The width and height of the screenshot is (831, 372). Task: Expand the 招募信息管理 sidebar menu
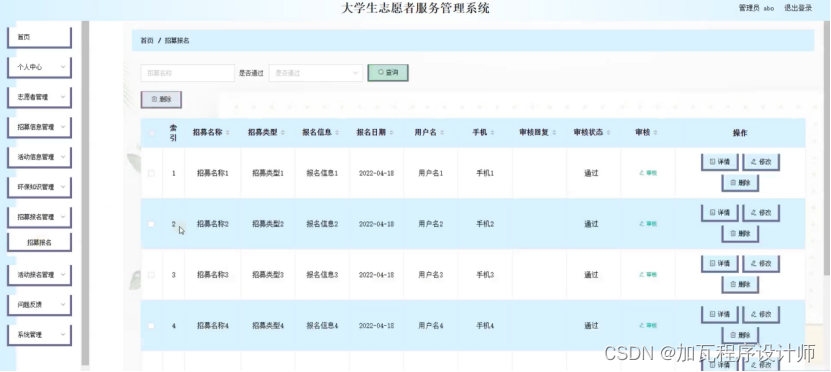(x=39, y=128)
